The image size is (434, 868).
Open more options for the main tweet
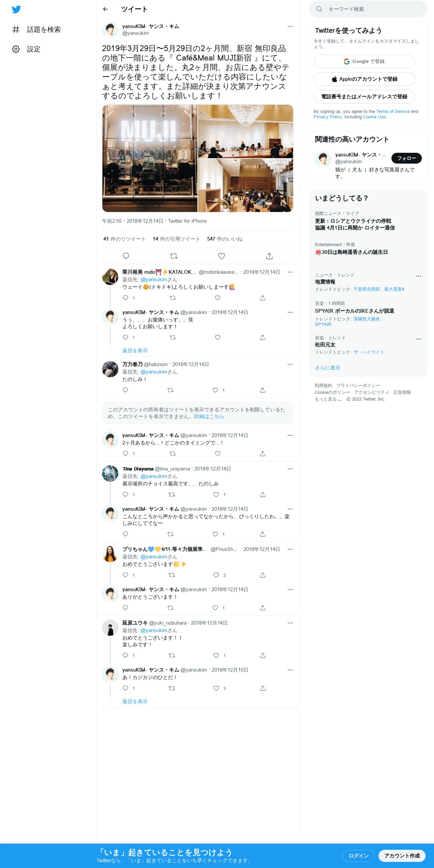[x=290, y=26]
